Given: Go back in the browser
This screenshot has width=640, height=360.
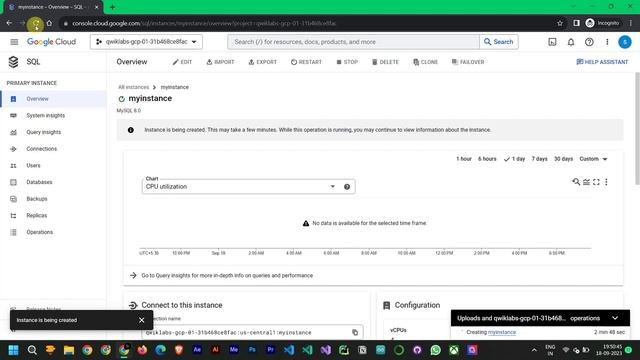Looking at the screenshot, I should click(x=9, y=23).
